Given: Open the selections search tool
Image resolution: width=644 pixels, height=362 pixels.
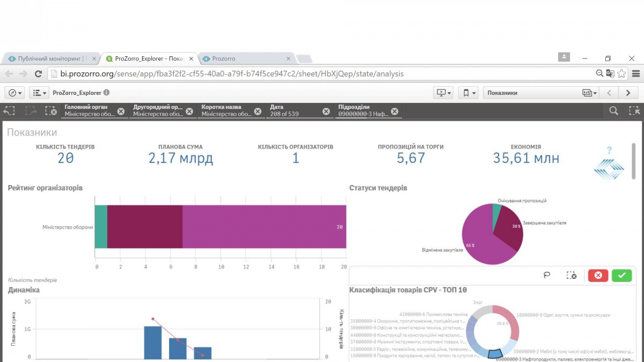Looking at the screenshot, I should pos(613,111).
